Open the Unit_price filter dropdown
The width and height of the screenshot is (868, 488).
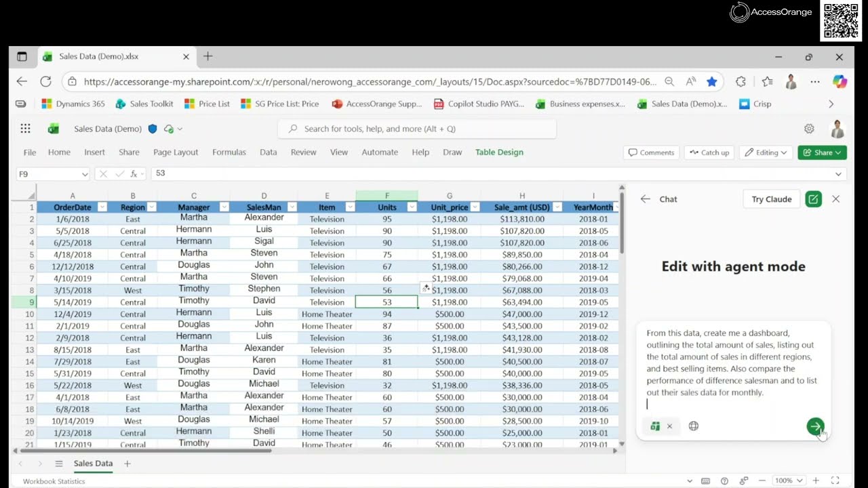pos(475,207)
